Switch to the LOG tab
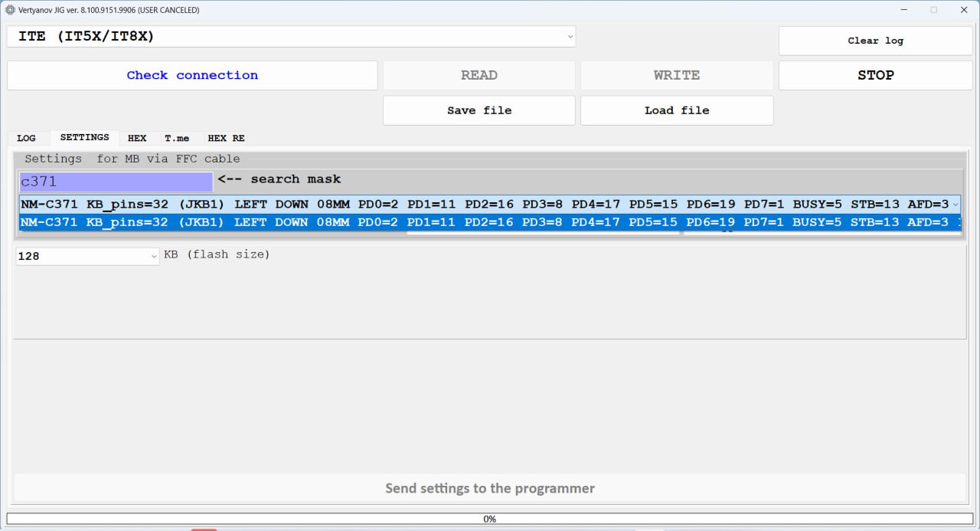 [x=26, y=139]
